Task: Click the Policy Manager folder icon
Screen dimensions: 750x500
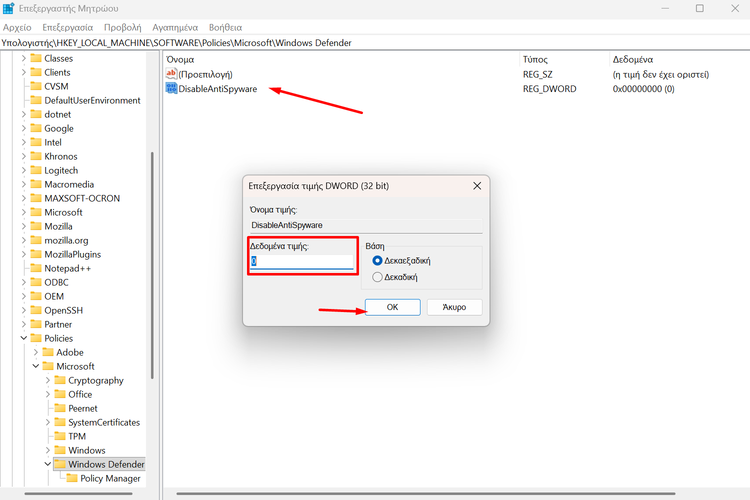Action: [x=71, y=478]
